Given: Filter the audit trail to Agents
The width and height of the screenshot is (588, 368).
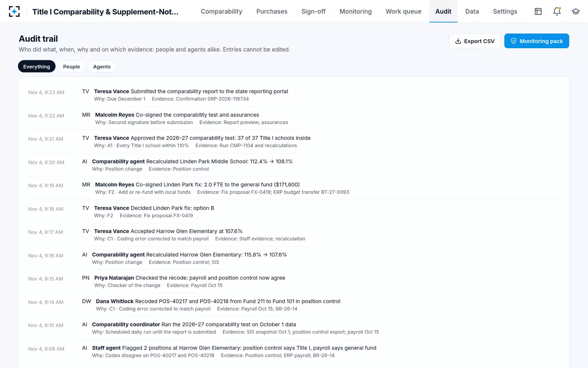Looking at the screenshot, I should 102,67.
